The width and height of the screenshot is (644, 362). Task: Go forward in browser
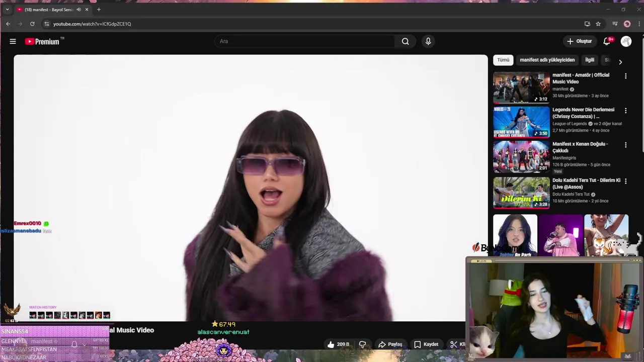20,24
